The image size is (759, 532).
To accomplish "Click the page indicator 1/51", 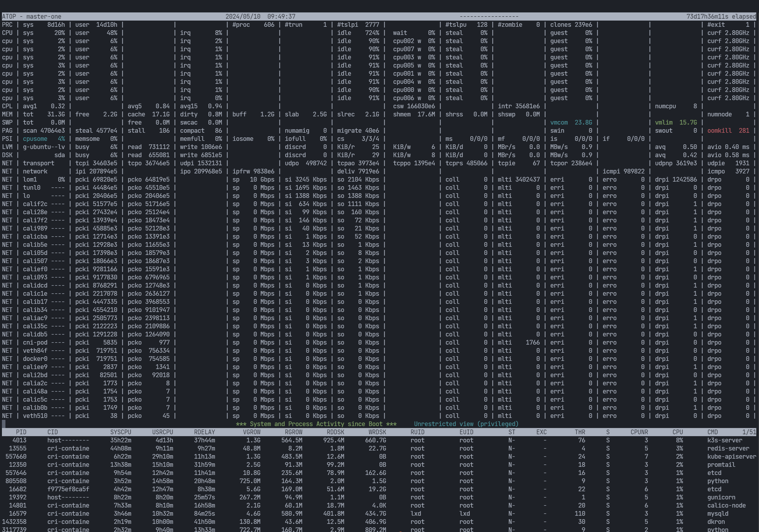I will [x=749, y=432].
